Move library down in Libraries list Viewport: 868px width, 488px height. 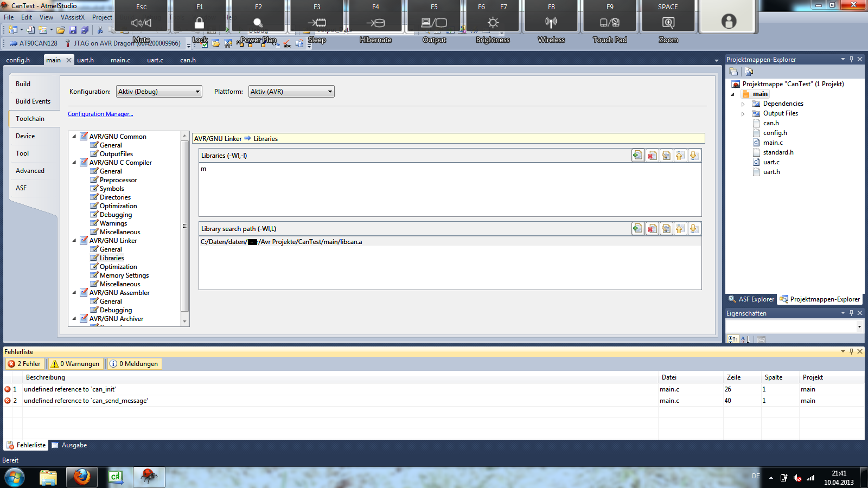694,156
